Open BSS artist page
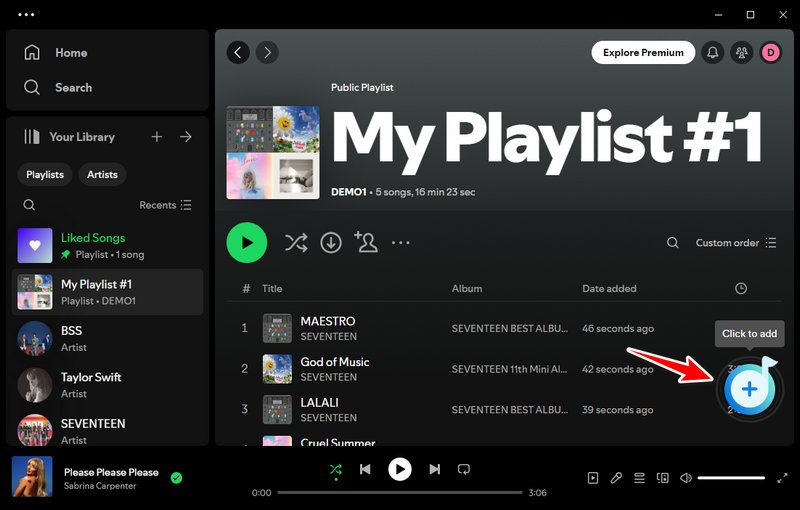This screenshot has height=510, width=800. (107, 338)
